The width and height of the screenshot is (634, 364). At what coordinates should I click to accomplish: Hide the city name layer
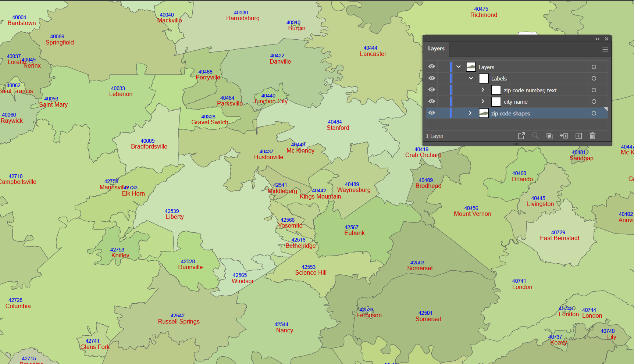[x=432, y=101]
